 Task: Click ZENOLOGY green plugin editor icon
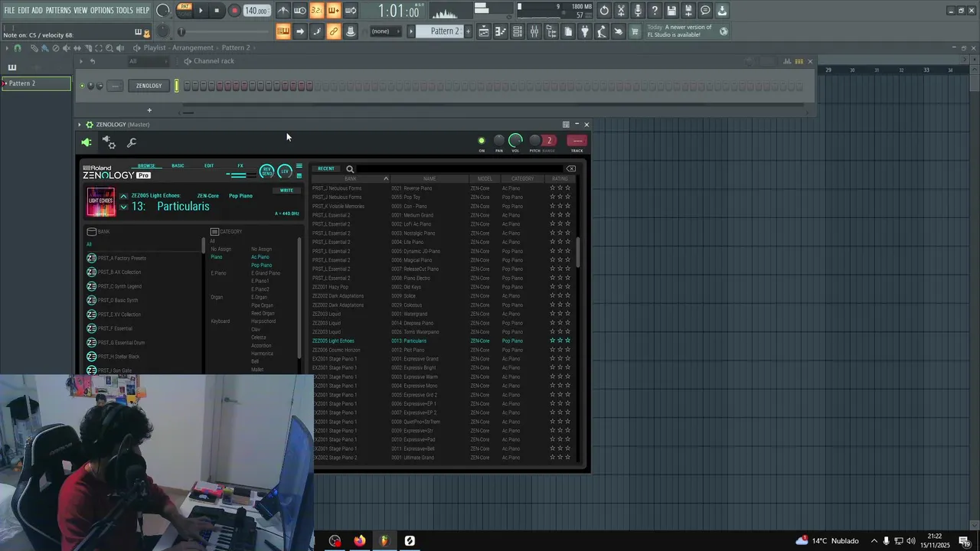(x=87, y=142)
